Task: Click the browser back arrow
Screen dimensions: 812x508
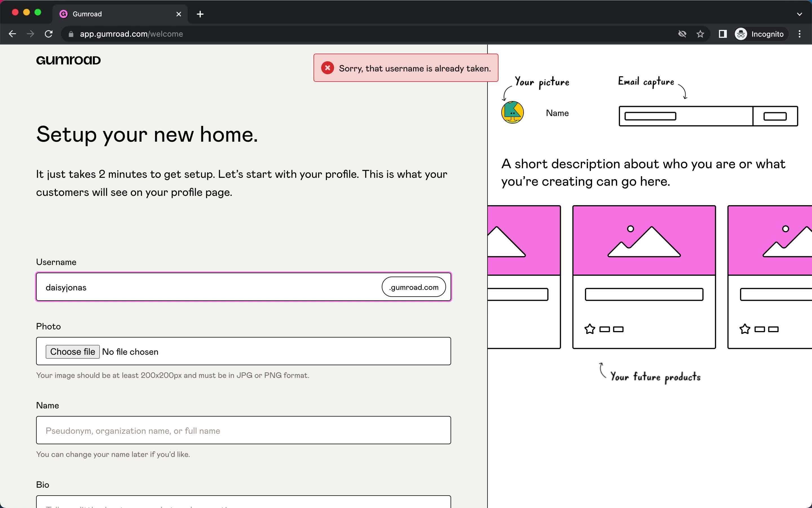Action: tap(12, 34)
